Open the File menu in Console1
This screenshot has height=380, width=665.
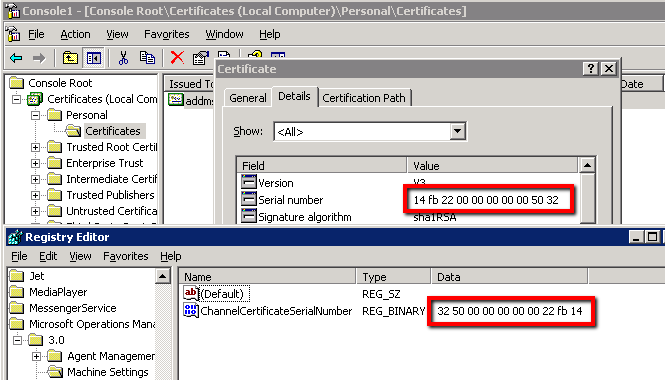pyautogui.click(x=36, y=34)
